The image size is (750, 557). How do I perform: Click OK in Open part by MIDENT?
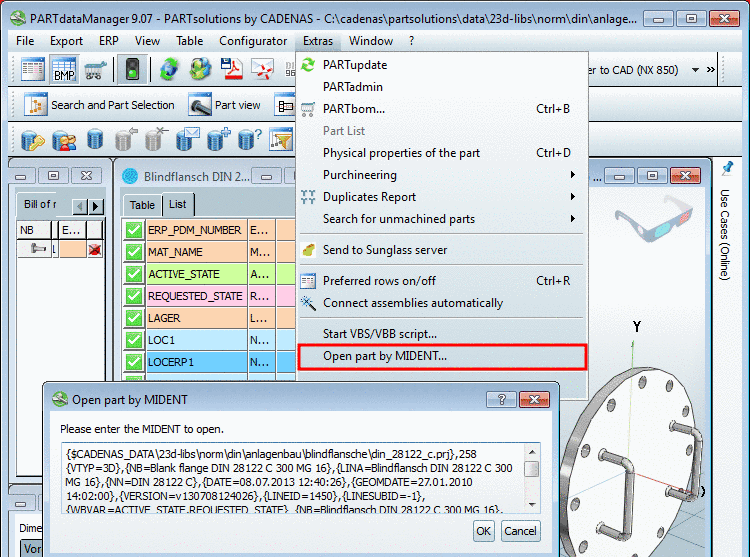pos(484,531)
